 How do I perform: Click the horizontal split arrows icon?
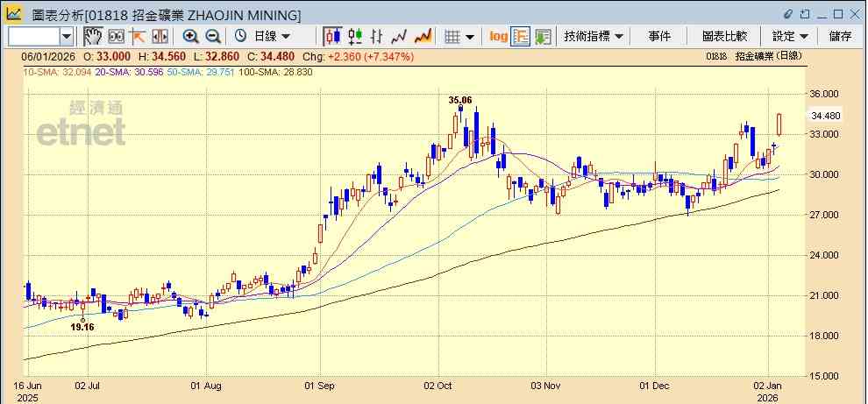click(x=160, y=37)
